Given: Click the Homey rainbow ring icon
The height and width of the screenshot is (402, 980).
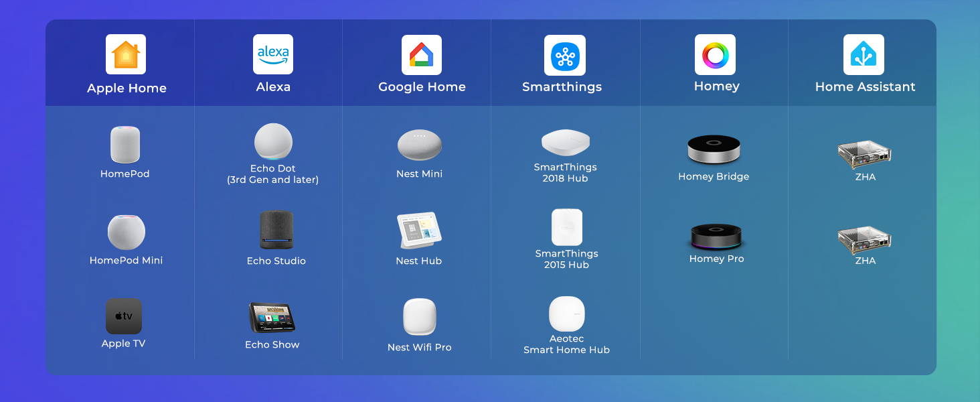Looking at the screenshot, I should click(715, 54).
